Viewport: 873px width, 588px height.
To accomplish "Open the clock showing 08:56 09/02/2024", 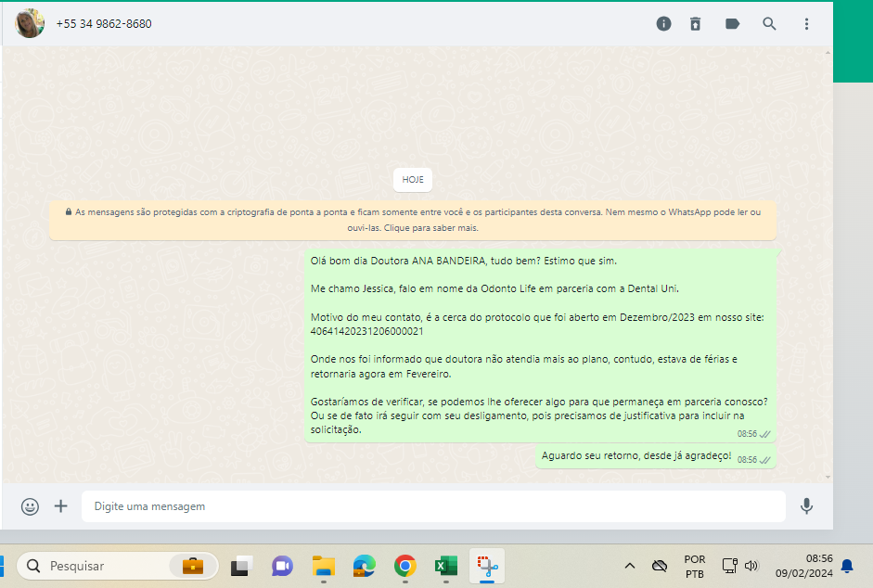I will [804, 566].
